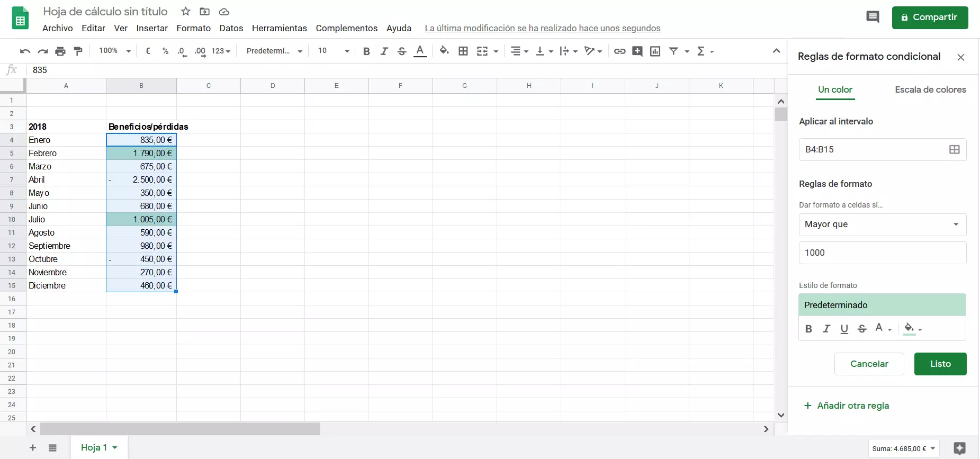The width and height of the screenshot is (980, 459).
Task: Open text rotation dropdown
Action: pos(593,51)
